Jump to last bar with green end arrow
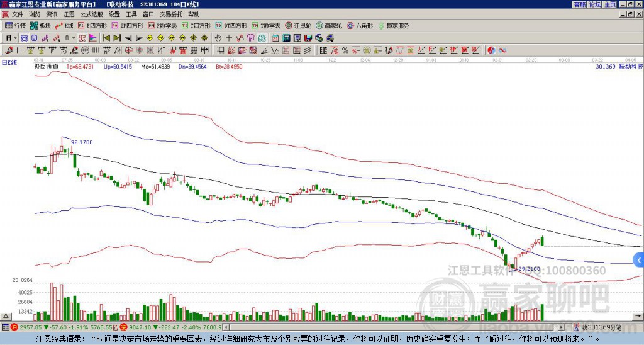The width and height of the screenshot is (644, 345). (x=117, y=38)
